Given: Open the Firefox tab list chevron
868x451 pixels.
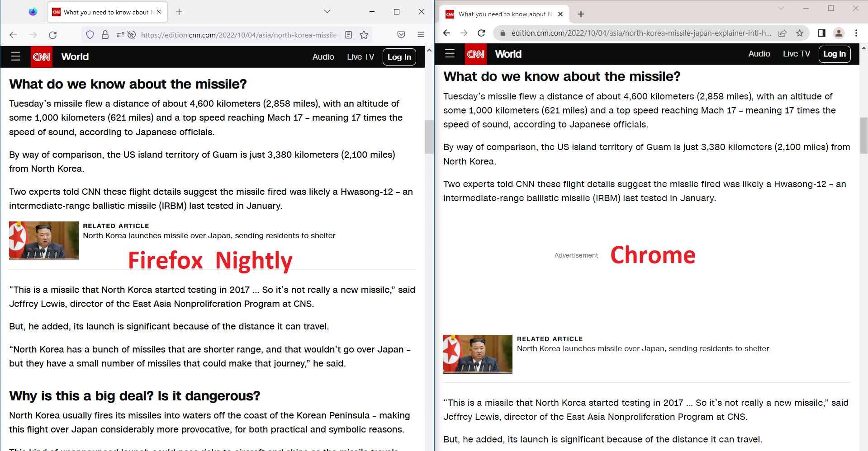Looking at the screenshot, I should 327,12.
